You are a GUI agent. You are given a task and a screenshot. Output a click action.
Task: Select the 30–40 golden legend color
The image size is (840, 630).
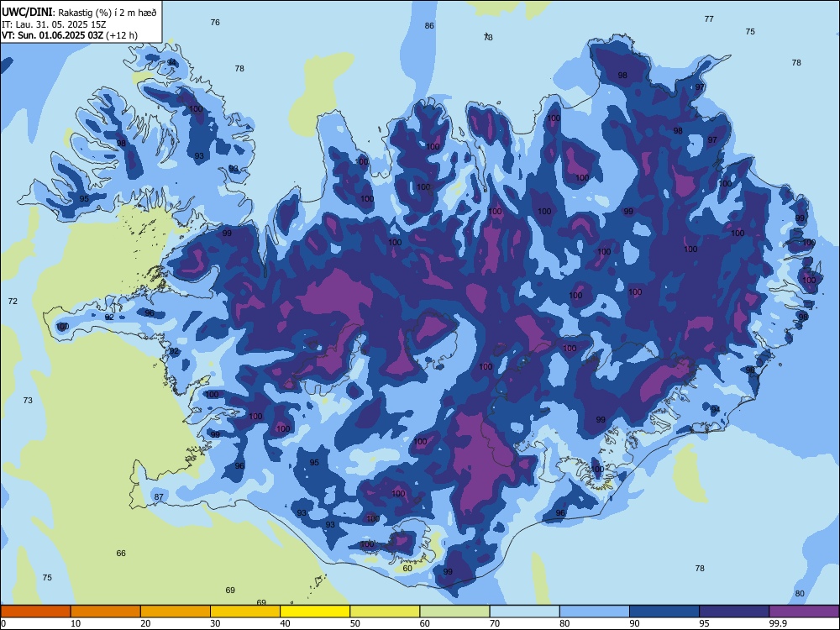point(245,612)
